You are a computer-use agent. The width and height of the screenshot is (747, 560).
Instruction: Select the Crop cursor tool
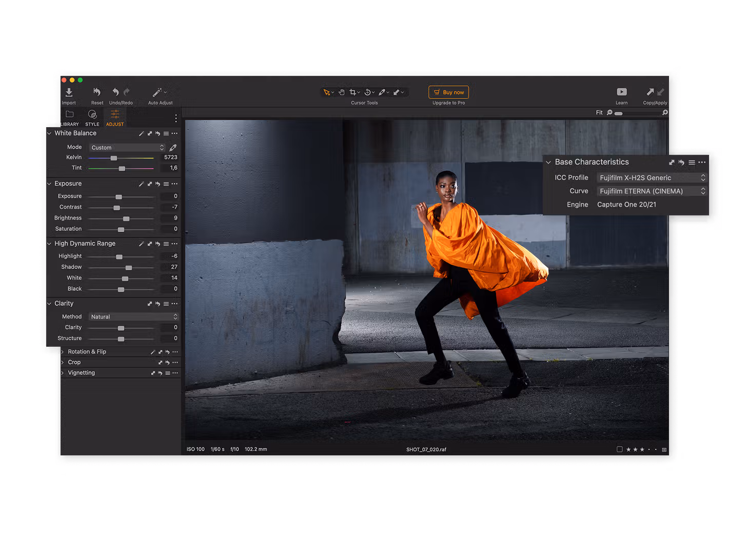[x=352, y=92]
